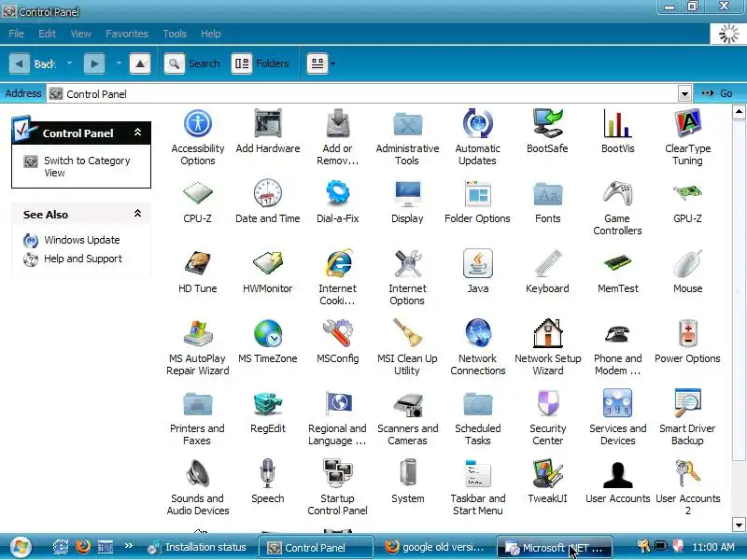
Task: Open Add or Remove Programs icon
Action: pos(338,123)
